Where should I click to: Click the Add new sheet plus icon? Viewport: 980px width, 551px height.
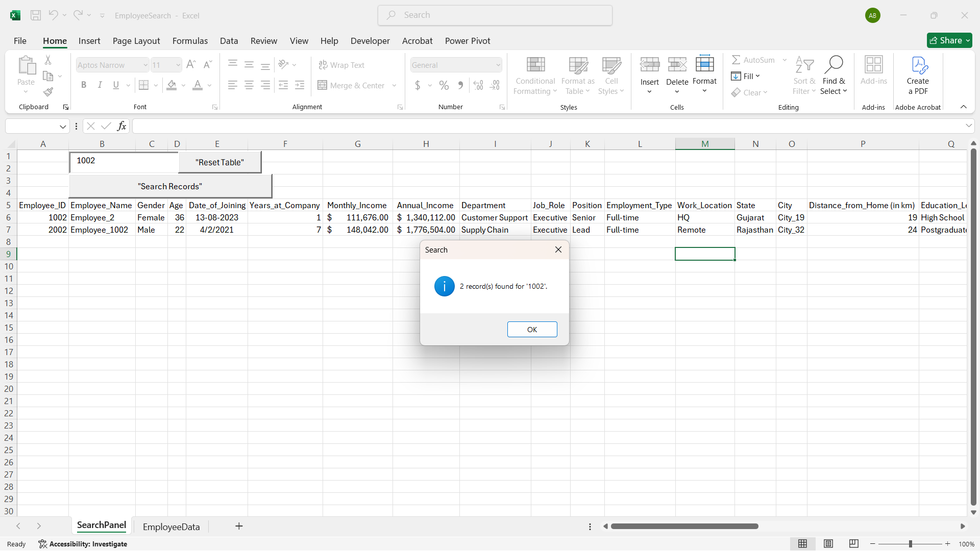239,526
